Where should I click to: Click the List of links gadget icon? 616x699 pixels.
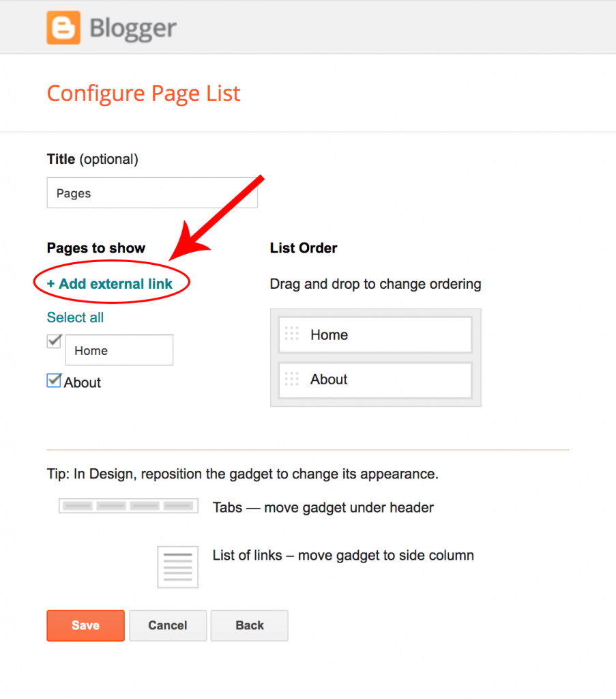point(177,567)
